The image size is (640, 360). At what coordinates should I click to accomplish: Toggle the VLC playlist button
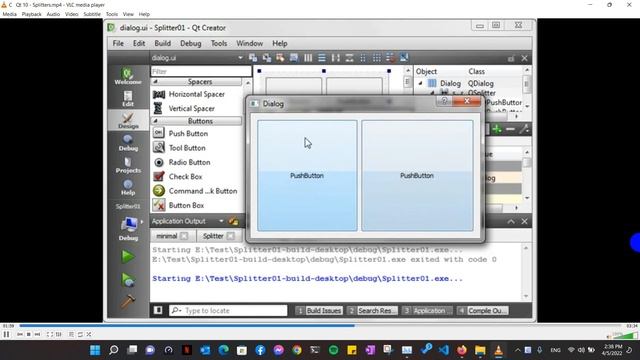click(71, 334)
